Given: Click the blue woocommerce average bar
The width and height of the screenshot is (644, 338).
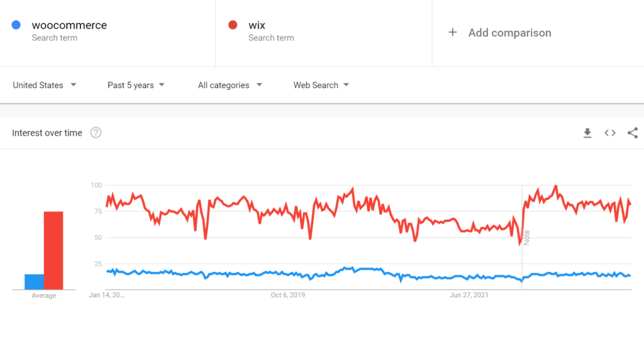Looking at the screenshot, I should (x=34, y=282).
